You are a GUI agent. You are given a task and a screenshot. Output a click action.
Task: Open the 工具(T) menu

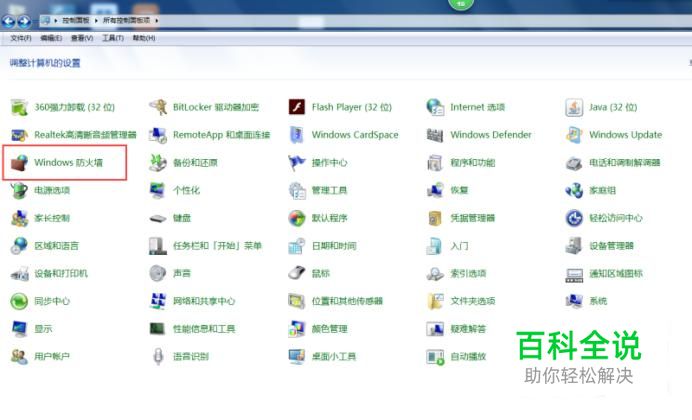coord(113,38)
